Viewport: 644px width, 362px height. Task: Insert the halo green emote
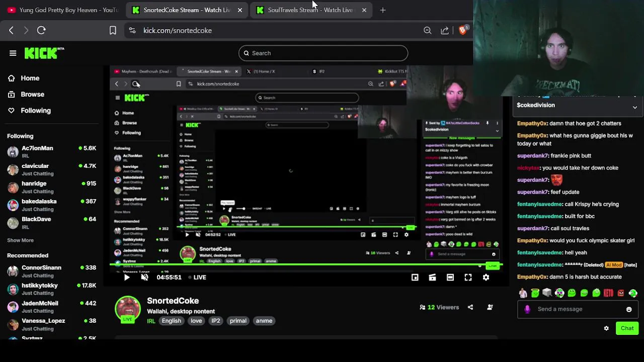tap(535, 293)
